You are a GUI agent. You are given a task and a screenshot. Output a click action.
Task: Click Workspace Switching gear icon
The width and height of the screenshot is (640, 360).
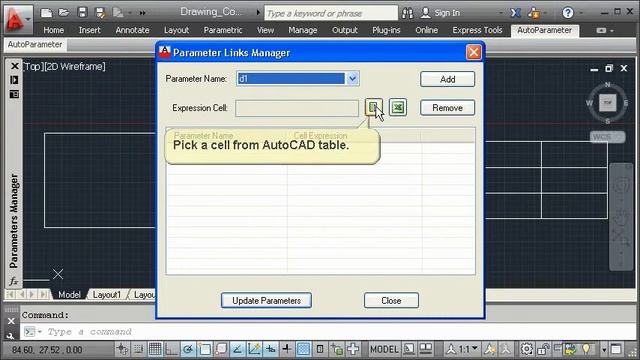527,349
